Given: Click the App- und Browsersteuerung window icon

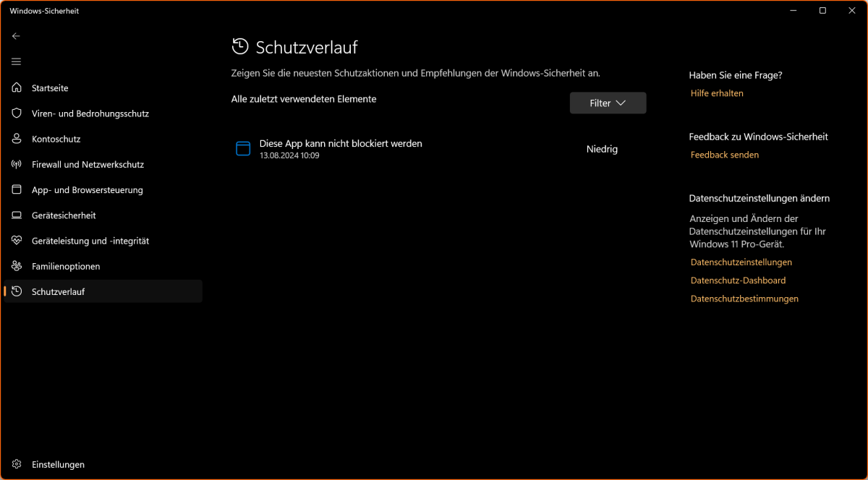Looking at the screenshot, I should (x=17, y=189).
